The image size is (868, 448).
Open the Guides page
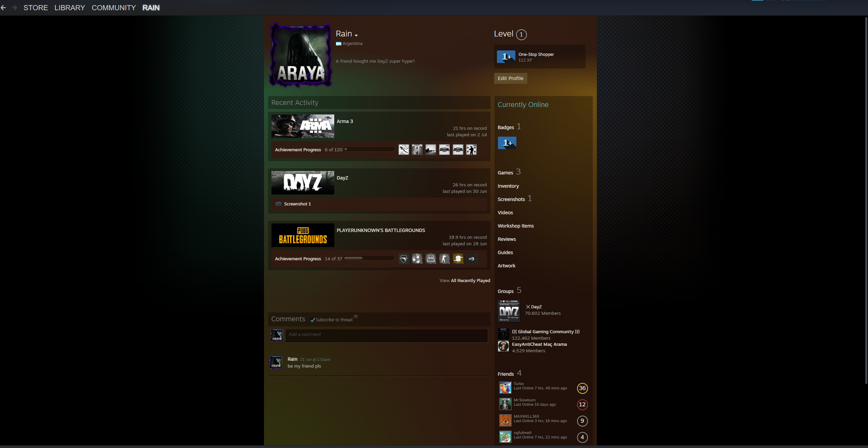[505, 252]
